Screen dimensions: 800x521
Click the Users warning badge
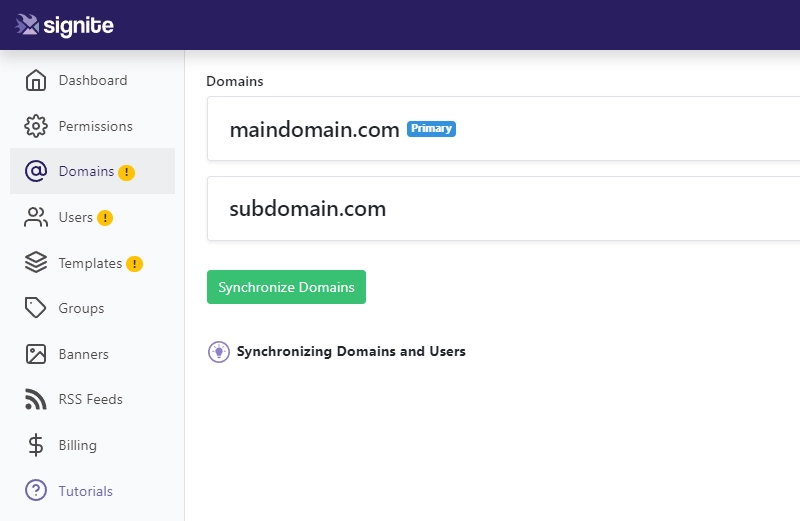click(x=105, y=218)
